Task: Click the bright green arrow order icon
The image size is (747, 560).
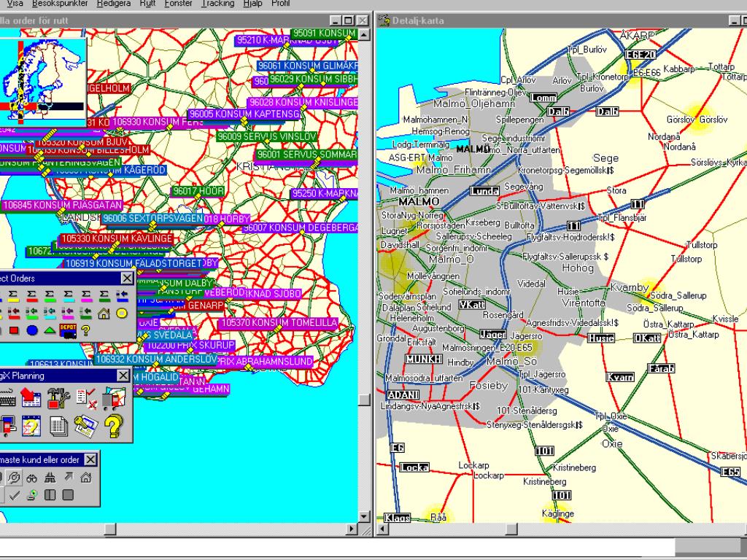Action: (32, 313)
